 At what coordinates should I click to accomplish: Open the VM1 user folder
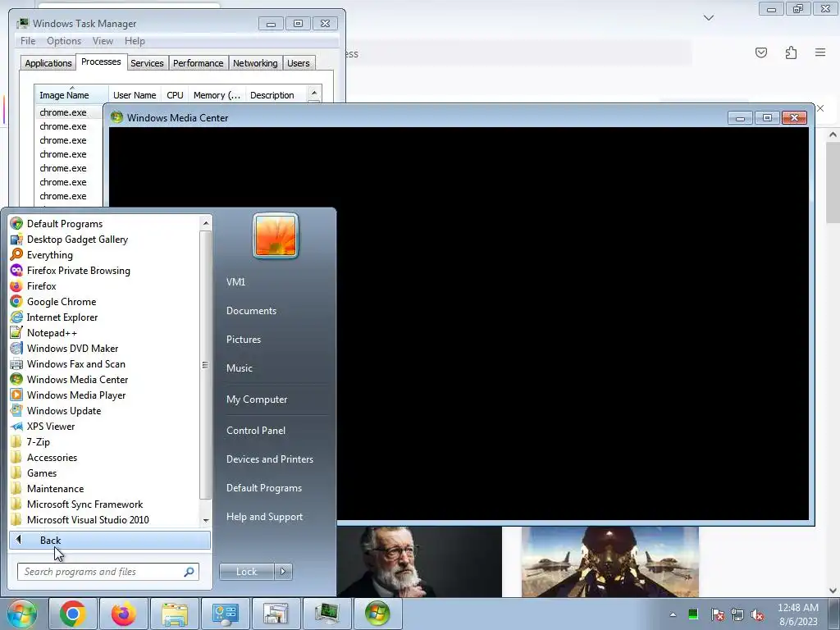(x=235, y=282)
